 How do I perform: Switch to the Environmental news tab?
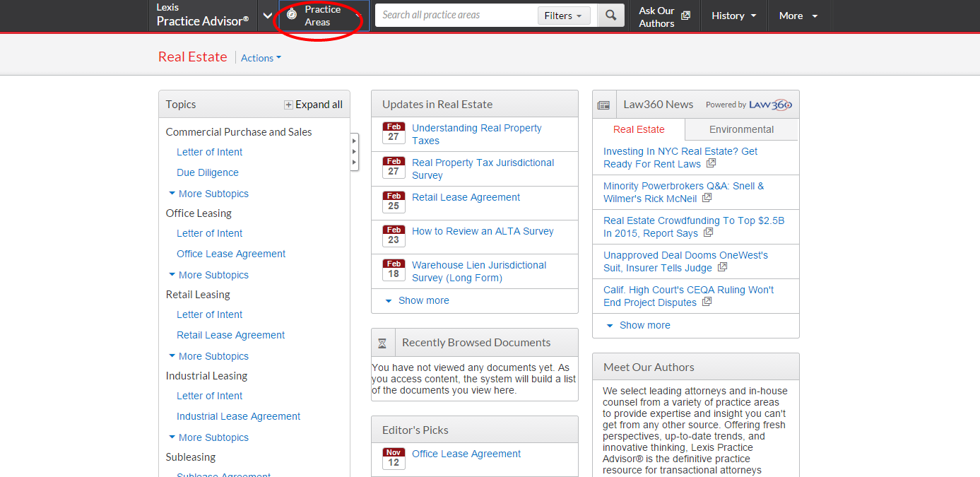pyautogui.click(x=741, y=129)
